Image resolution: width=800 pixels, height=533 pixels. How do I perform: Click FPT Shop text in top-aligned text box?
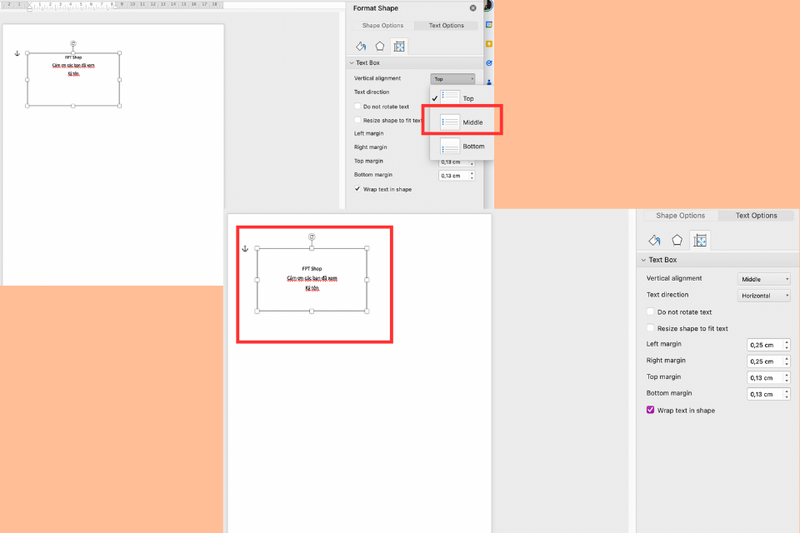pos(73,57)
